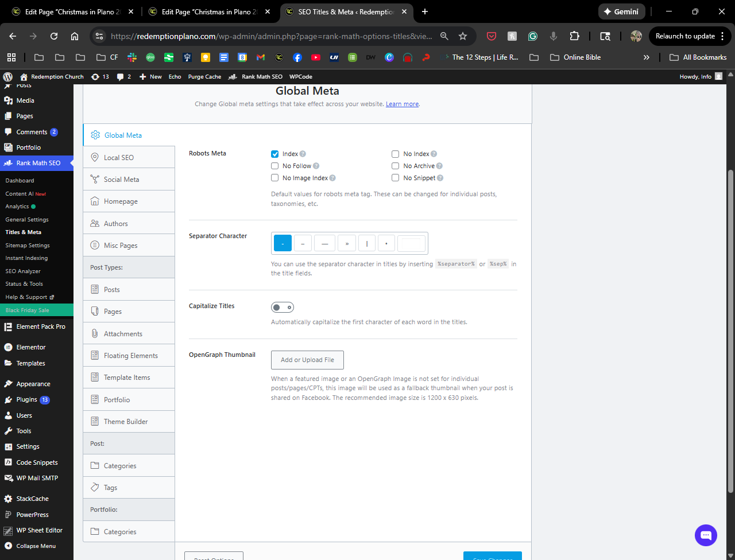Switch to the Social Meta tab
The height and width of the screenshot is (560, 735).
(121, 180)
